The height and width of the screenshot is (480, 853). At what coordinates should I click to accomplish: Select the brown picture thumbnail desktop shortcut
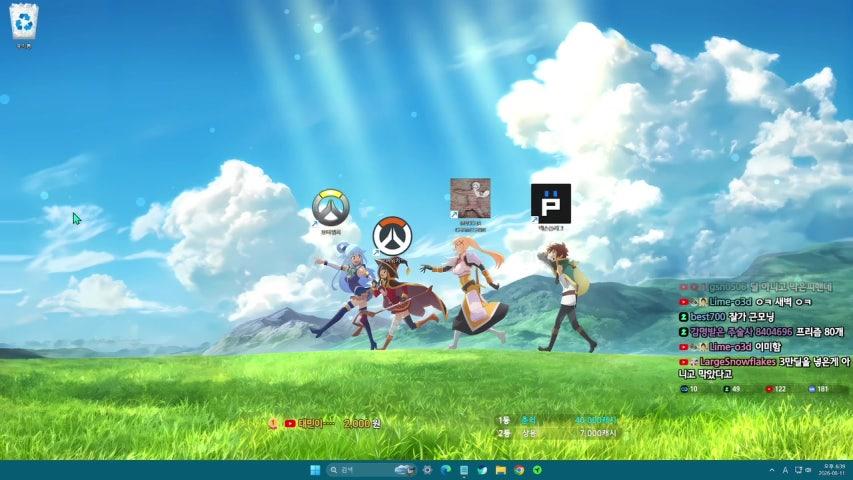click(470, 205)
